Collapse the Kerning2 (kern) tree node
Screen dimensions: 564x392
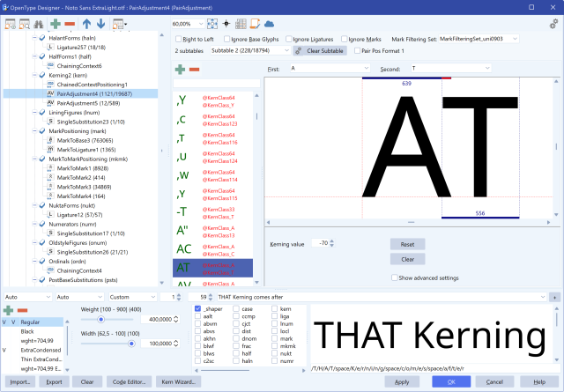coord(34,75)
